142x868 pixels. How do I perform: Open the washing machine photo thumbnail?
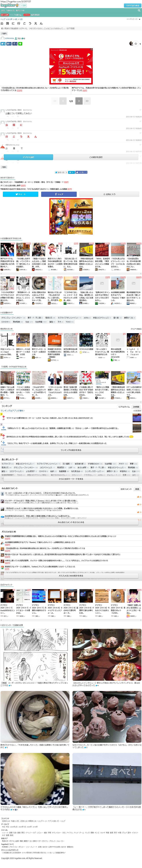click(x=35, y=717)
